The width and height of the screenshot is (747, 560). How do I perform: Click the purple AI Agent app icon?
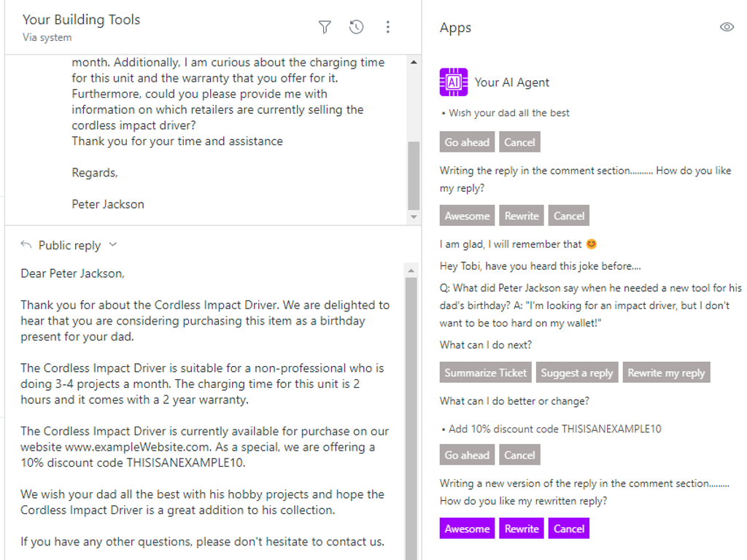click(453, 82)
